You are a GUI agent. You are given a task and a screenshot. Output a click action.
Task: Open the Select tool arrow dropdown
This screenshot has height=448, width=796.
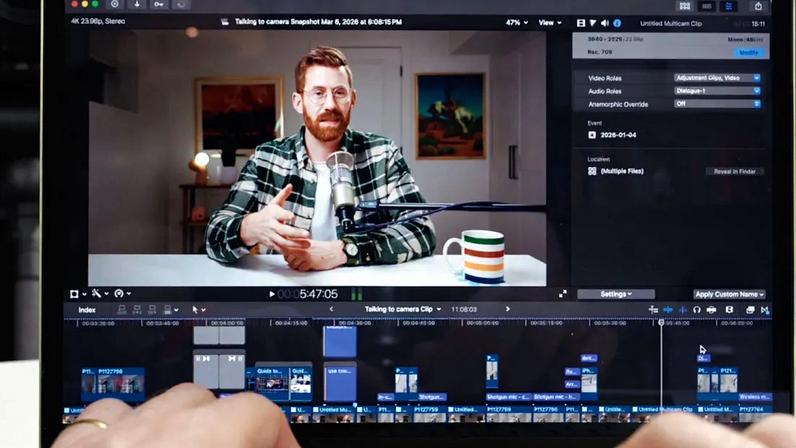(199, 309)
